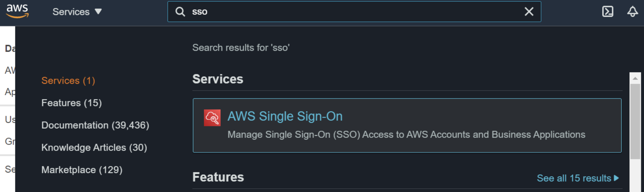Expand the Services dropdown menu
This screenshot has height=192, width=644.
[x=71, y=12]
